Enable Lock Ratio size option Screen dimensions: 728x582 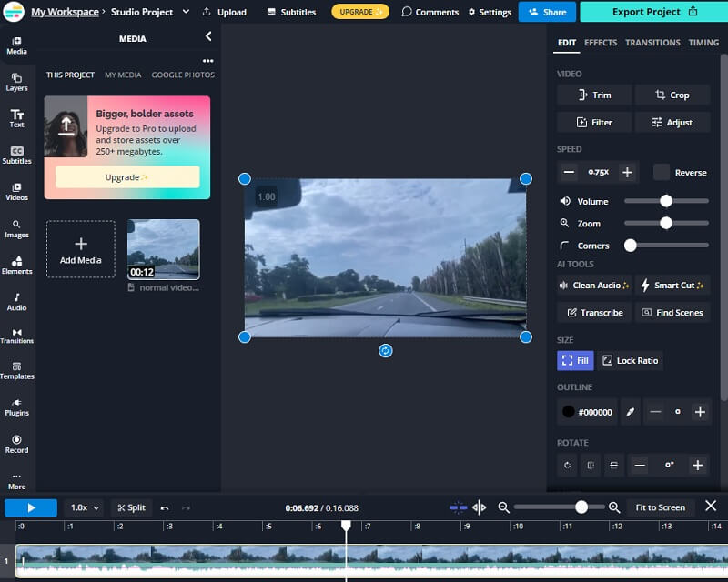tap(630, 361)
